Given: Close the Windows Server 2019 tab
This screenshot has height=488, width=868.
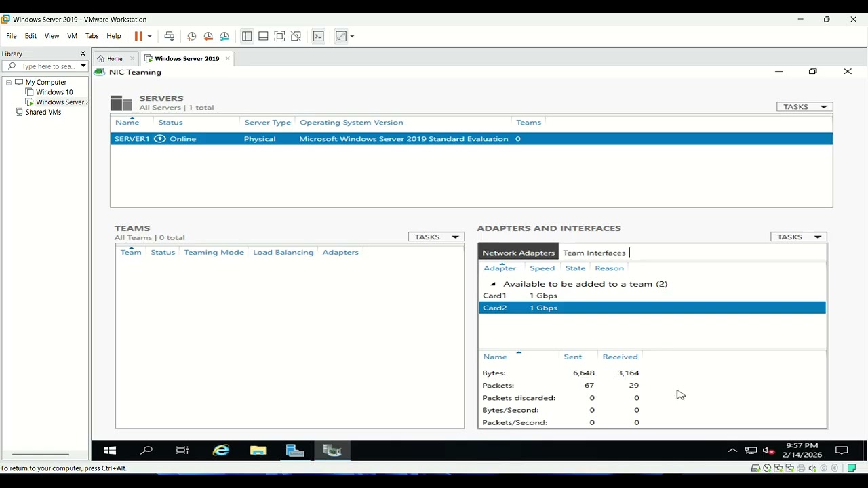Looking at the screenshot, I should click(228, 58).
